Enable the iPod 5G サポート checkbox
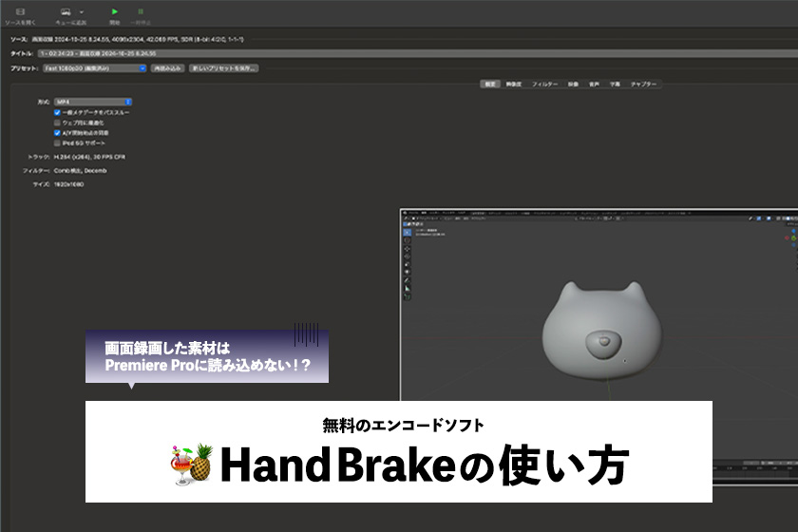This screenshot has width=798, height=532. pos(57,143)
